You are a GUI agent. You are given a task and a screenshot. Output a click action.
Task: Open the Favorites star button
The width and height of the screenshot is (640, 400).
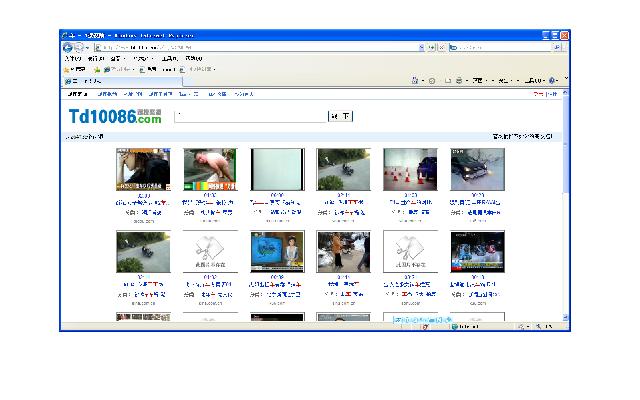[x=75, y=69]
